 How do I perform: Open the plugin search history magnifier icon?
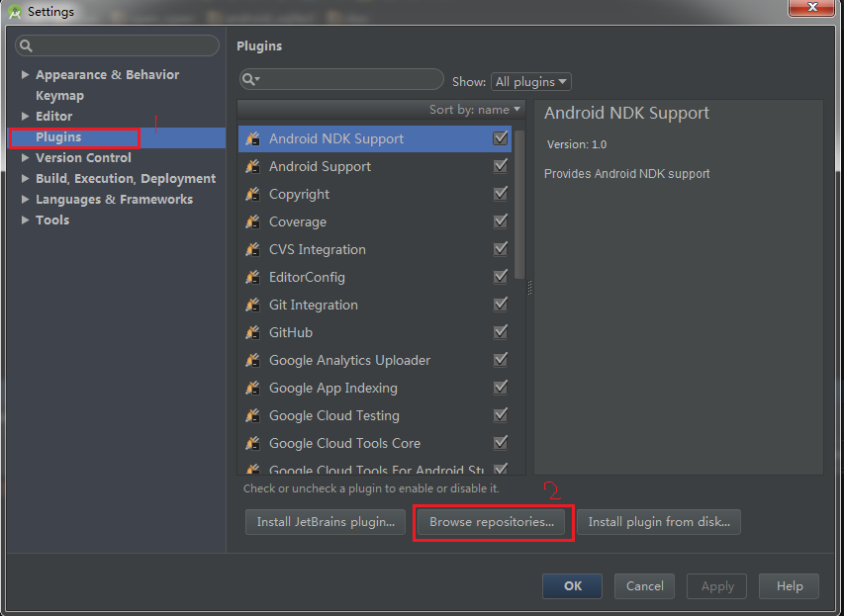[251, 80]
